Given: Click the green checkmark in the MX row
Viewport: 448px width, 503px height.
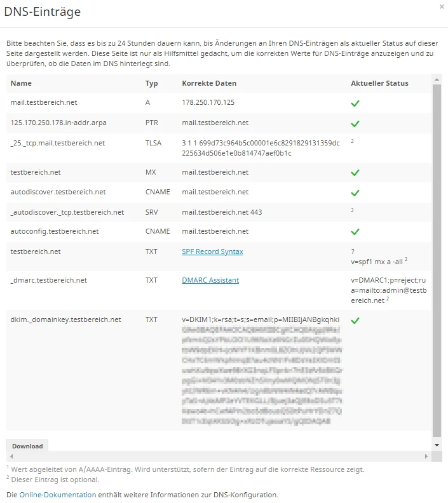Looking at the screenshot, I should pos(355,173).
